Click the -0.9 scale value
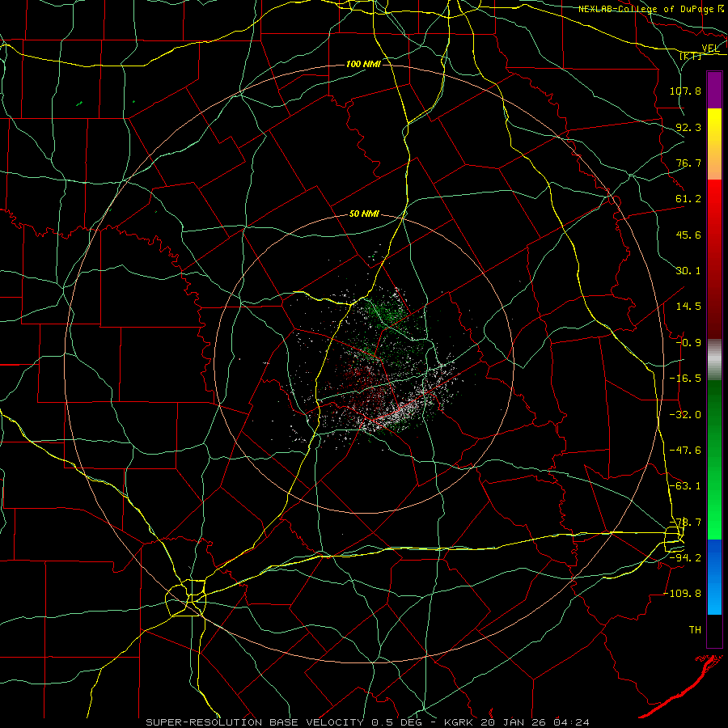The width and height of the screenshot is (728, 728). click(x=688, y=343)
